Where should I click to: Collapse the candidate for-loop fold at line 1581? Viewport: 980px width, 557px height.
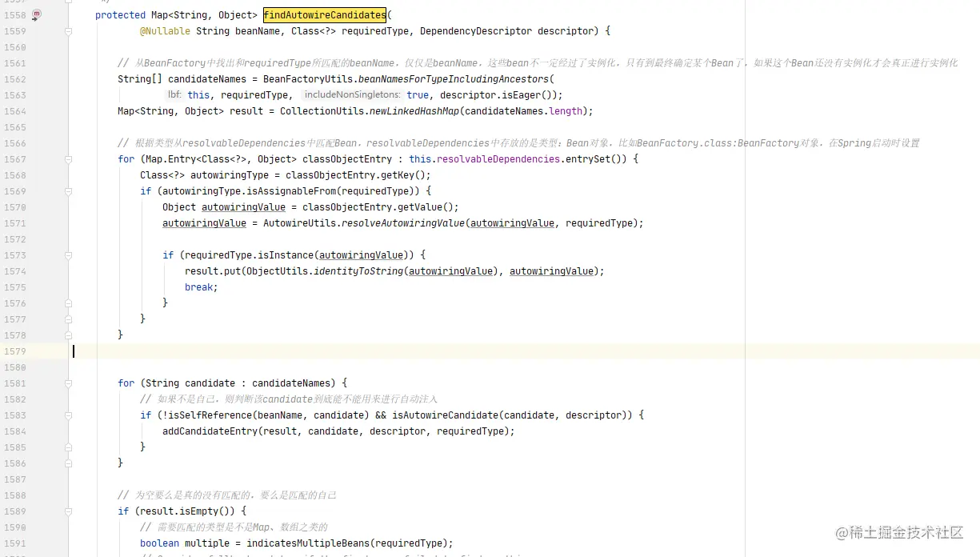(69, 383)
